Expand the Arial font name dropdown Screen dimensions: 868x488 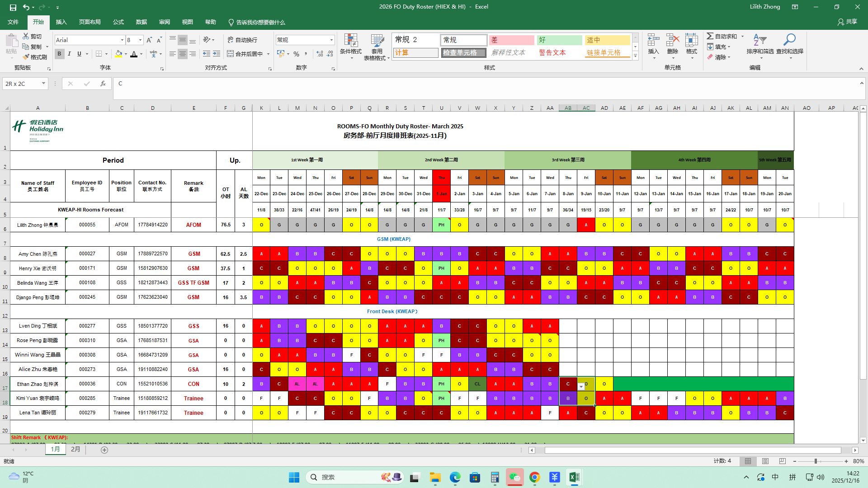coord(122,40)
